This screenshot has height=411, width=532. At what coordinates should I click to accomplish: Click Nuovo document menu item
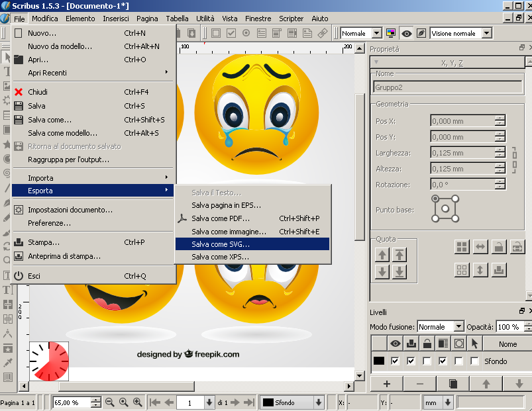coord(93,33)
